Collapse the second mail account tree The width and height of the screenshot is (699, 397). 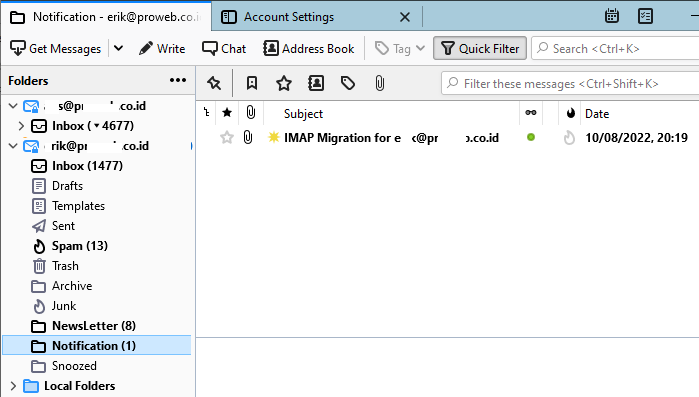pos(13,146)
